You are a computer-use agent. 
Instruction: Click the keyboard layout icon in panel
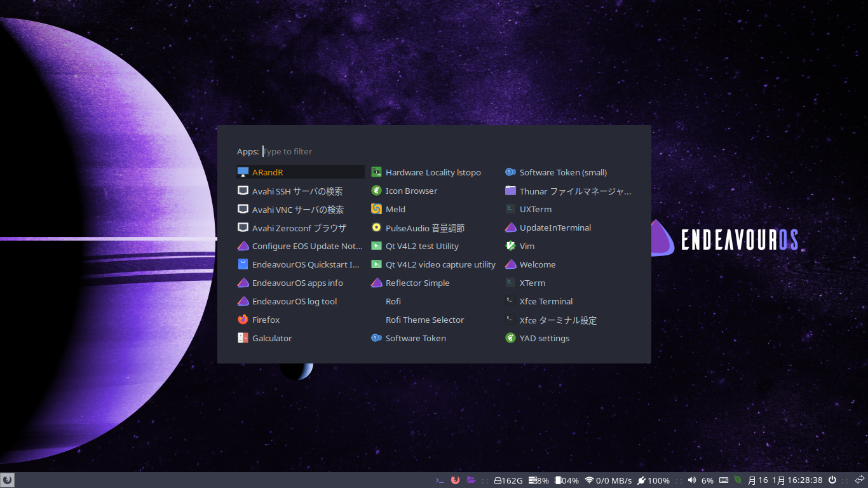(724, 480)
